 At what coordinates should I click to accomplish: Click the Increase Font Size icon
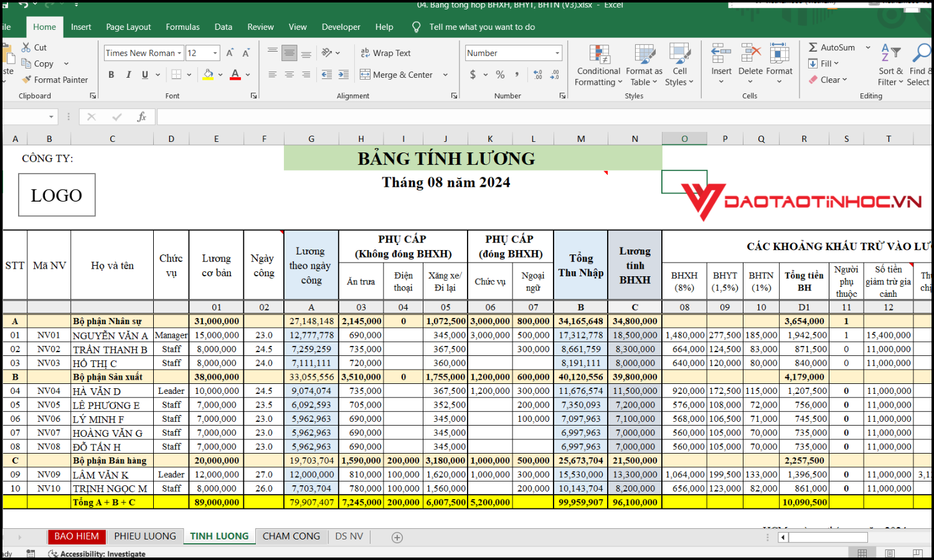coord(230,53)
